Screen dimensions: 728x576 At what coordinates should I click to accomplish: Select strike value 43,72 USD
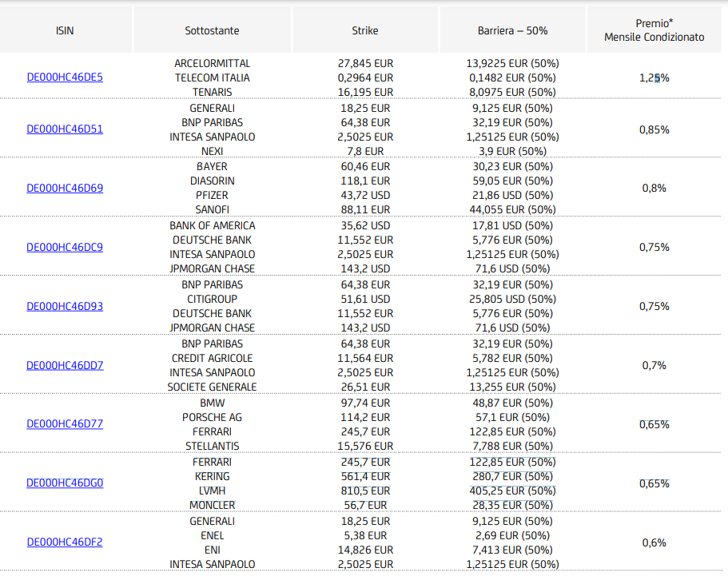[x=365, y=195]
